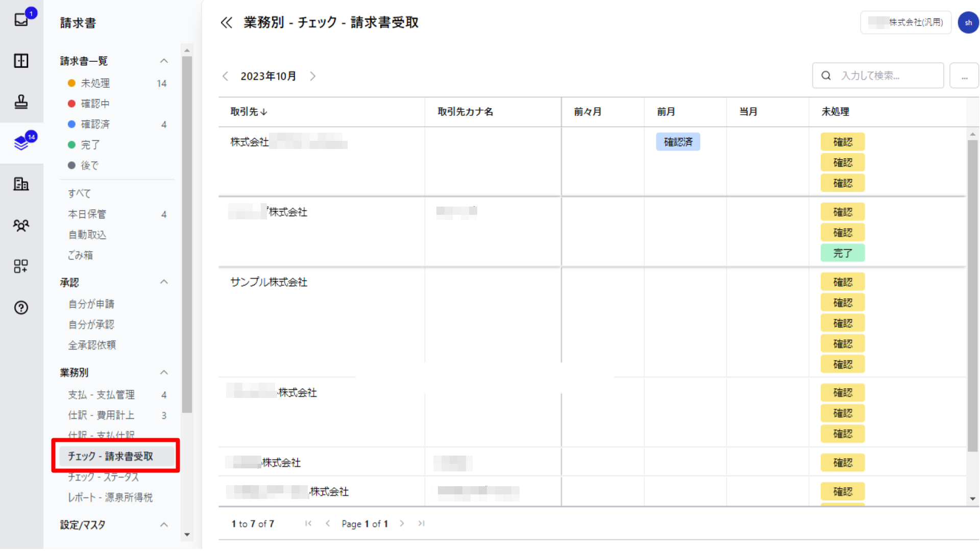Collapse the 承認 section
Viewport: 980px width, 551px height.
(164, 282)
